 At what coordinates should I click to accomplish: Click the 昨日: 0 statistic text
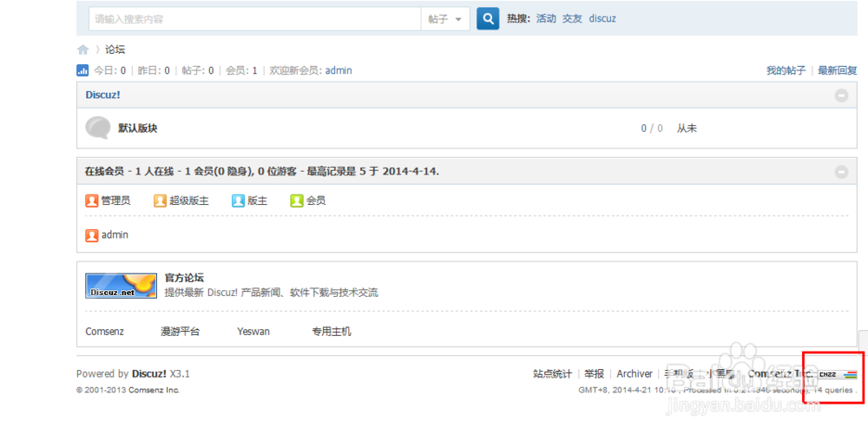[154, 70]
